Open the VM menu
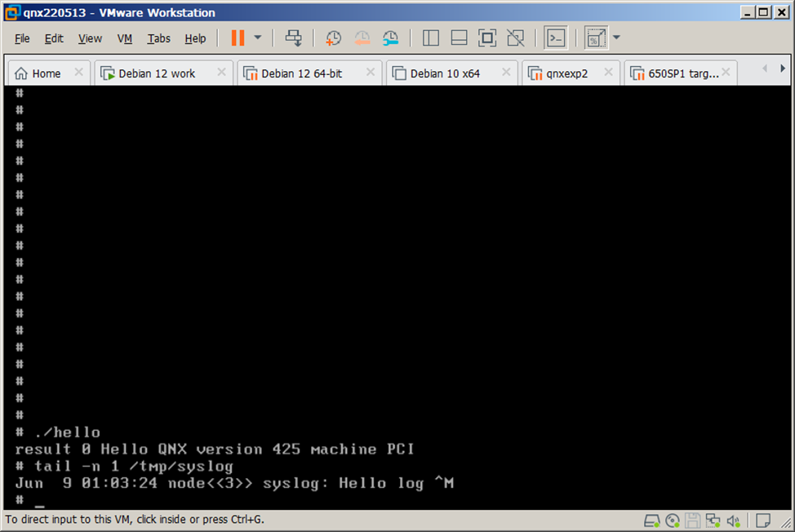The height and width of the screenshot is (532, 795). (x=124, y=38)
